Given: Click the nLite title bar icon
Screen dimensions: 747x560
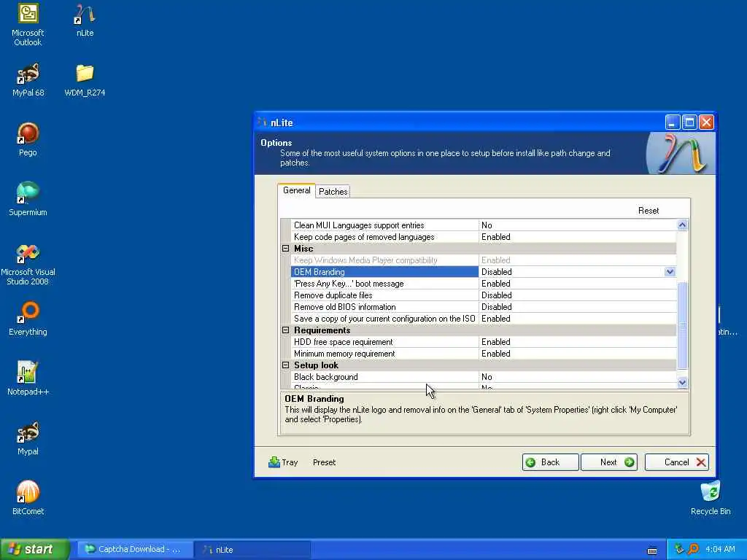Looking at the screenshot, I should coord(262,122).
